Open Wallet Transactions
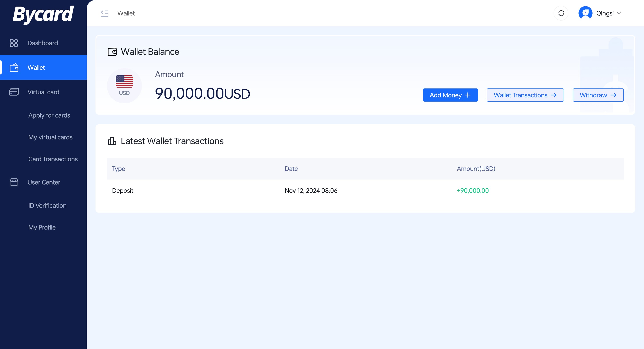644x349 pixels. 525,95
